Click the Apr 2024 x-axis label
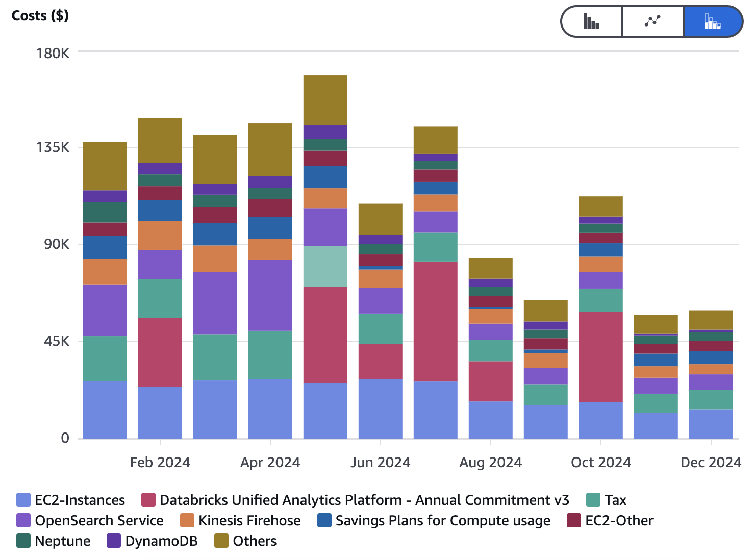The width and height of the screenshot is (754, 560). tap(270, 463)
